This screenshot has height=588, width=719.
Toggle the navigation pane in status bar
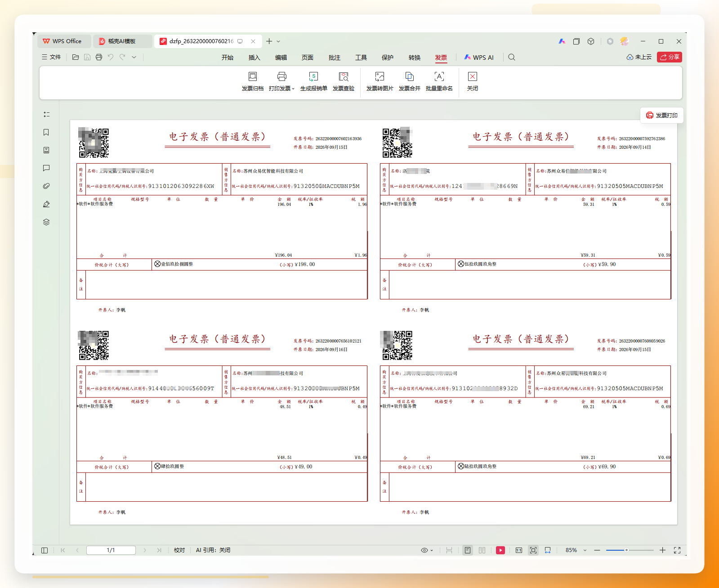click(x=45, y=550)
